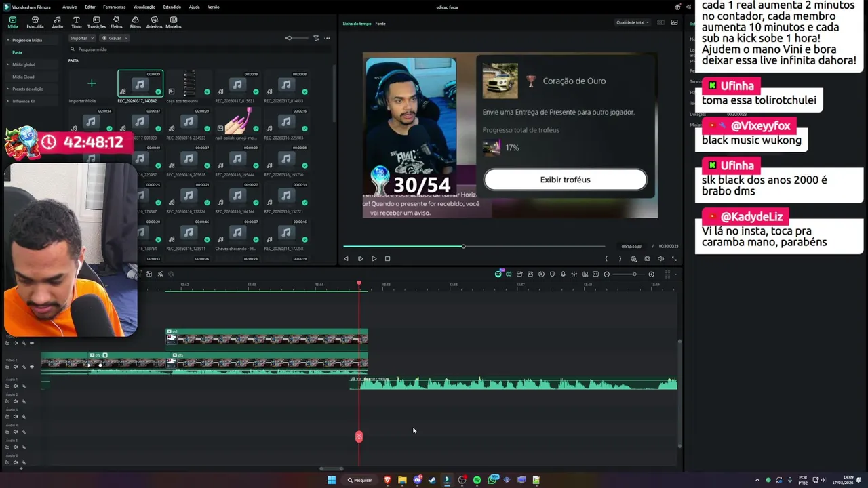Screen dimensions: 868x488
Task: Click the preview progress bar handle
Action: click(x=463, y=246)
